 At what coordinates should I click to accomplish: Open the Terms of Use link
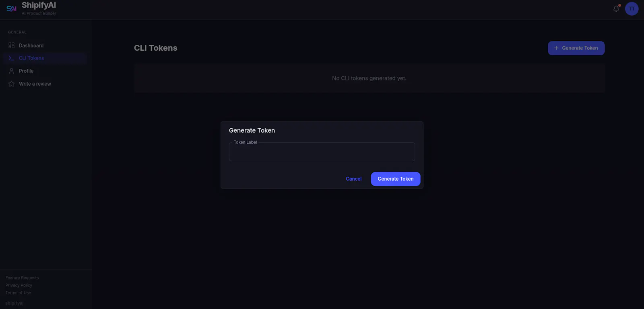point(18,293)
